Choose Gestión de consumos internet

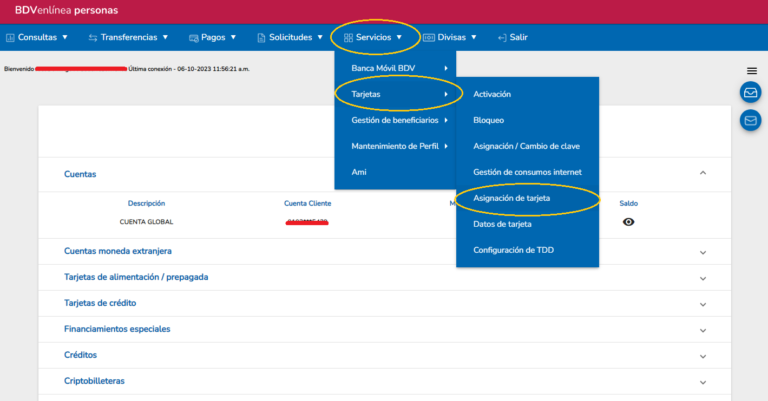click(x=528, y=172)
